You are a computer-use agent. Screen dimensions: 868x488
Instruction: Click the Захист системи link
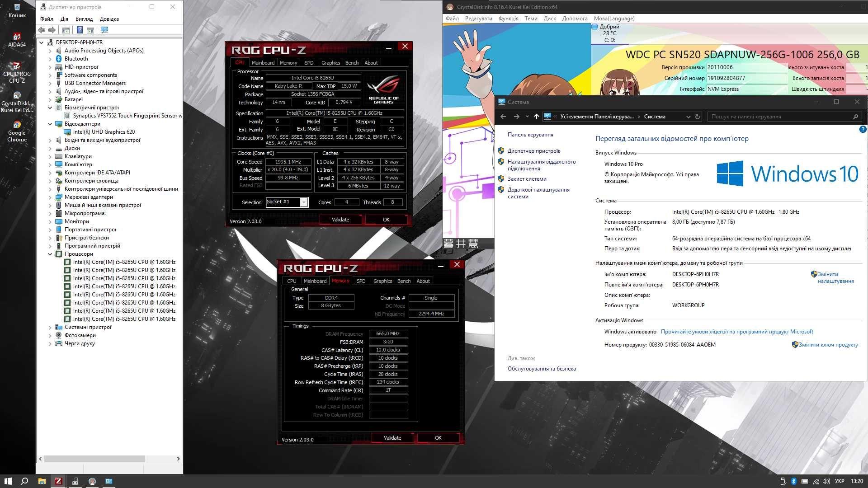tap(527, 179)
